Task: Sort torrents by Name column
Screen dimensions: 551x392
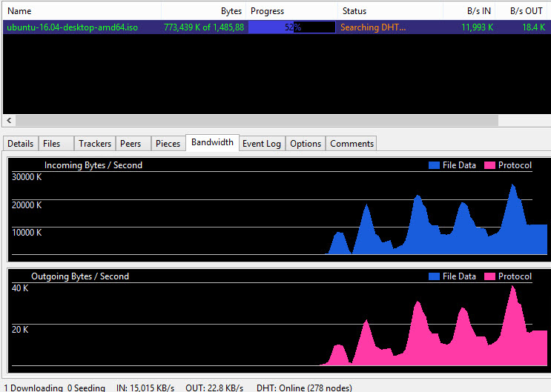Action: (82, 11)
